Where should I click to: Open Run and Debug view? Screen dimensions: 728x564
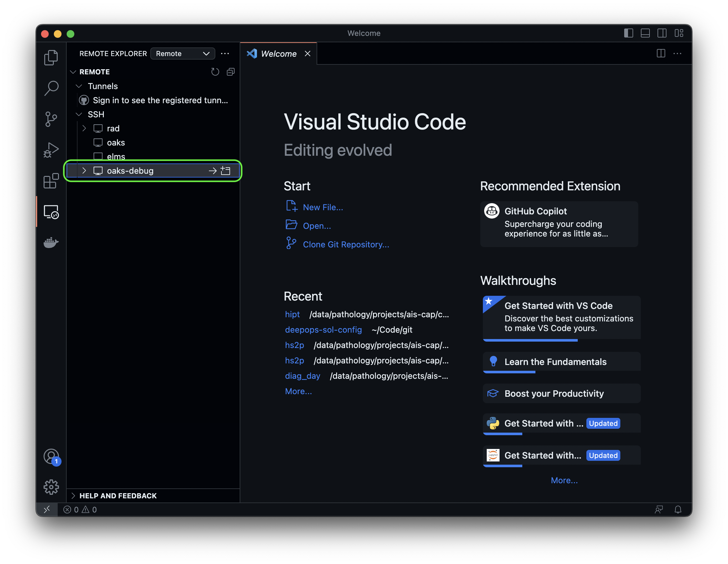[51, 150]
